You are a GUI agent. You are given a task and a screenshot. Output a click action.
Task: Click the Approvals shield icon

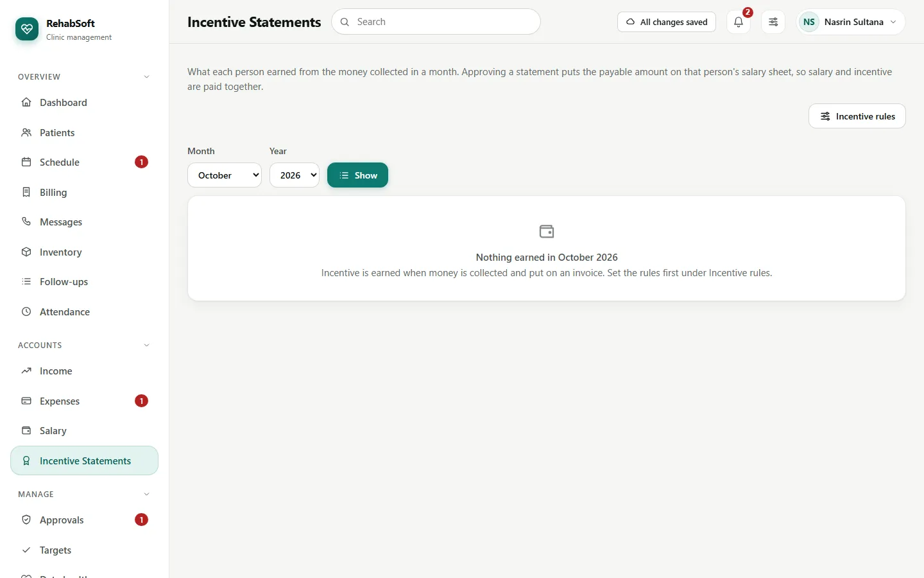(26, 520)
